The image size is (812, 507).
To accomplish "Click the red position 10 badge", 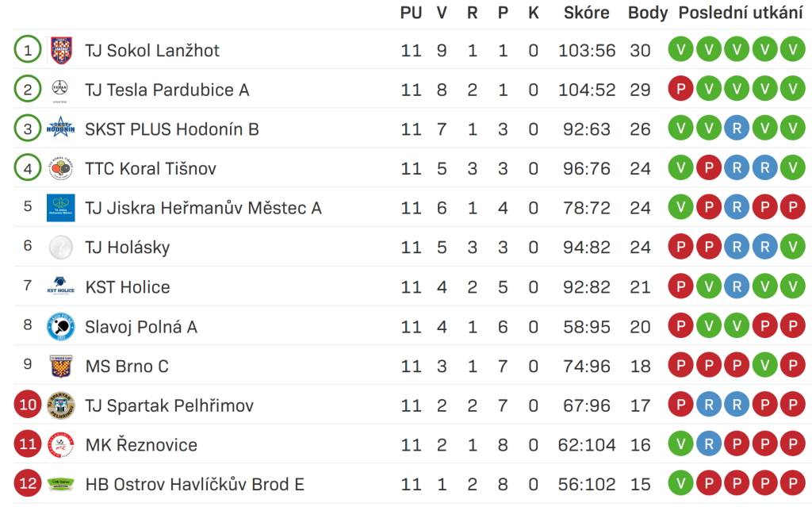I will (x=28, y=405).
